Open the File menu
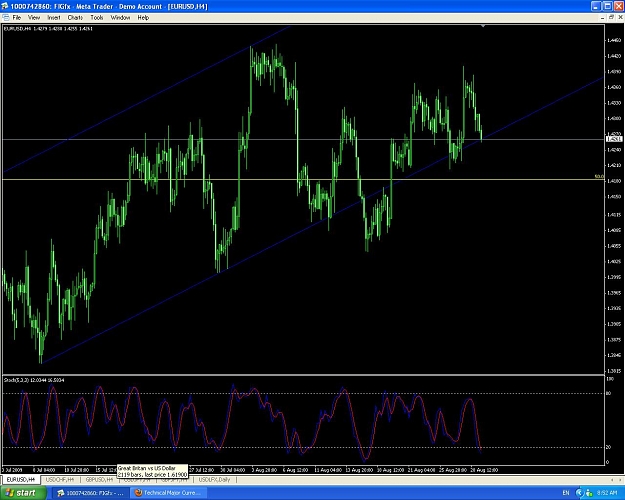 [17, 18]
